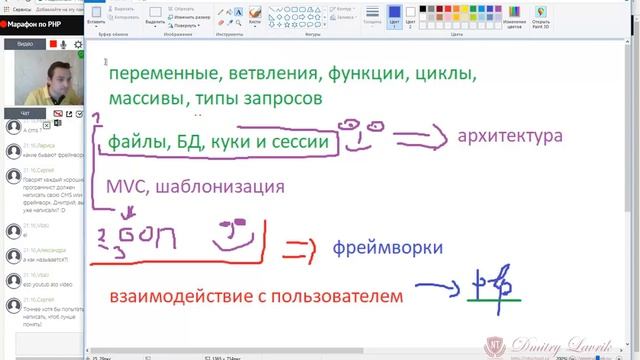Open webinar settings gear icon

pyautogui.click(x=78, y=44)
